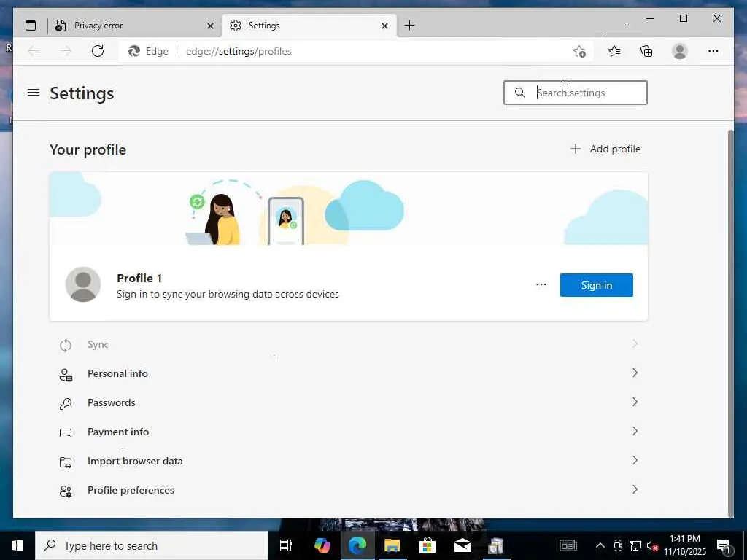Open the Settings hamburger menu

pos(34,93)
